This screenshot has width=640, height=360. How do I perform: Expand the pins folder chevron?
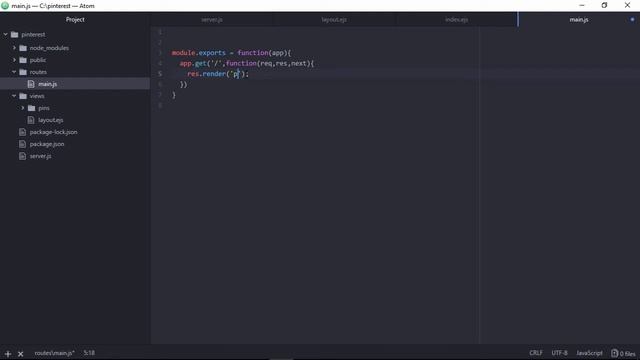click(x=23, y=108)
